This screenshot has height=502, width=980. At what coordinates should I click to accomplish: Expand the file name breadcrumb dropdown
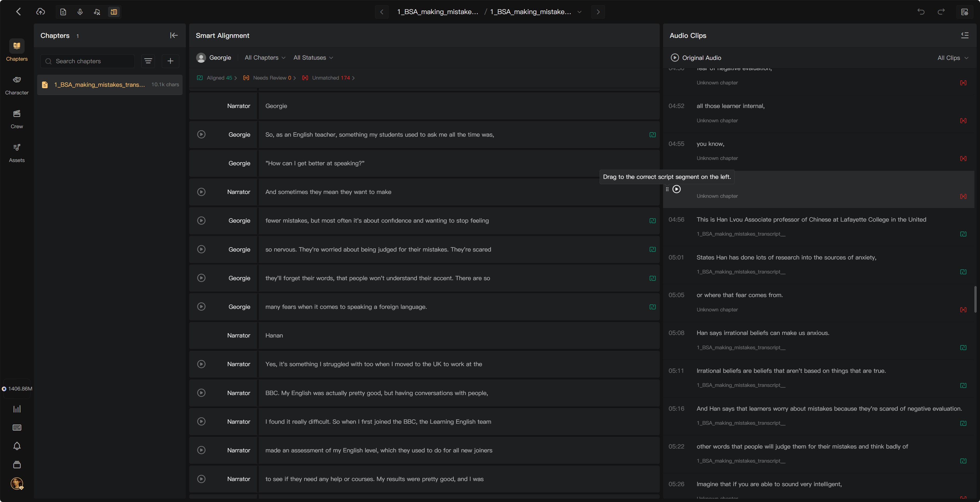click(579, 12)
